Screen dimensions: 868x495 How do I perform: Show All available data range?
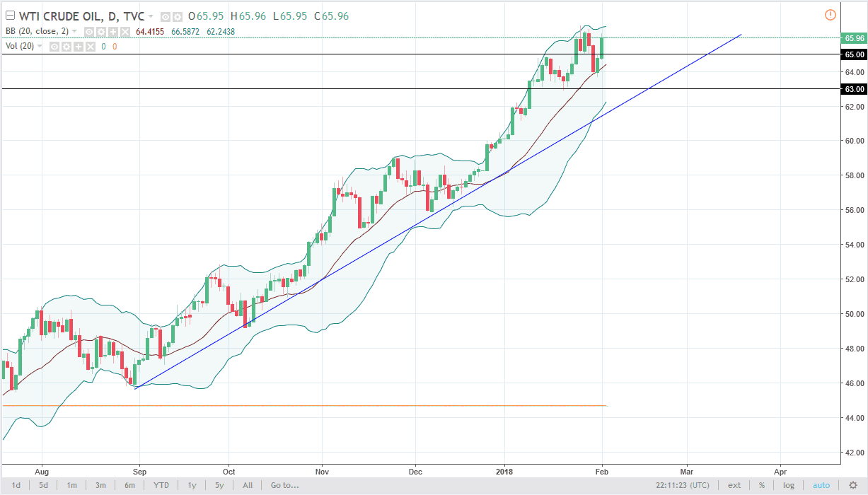coord(248,485)
